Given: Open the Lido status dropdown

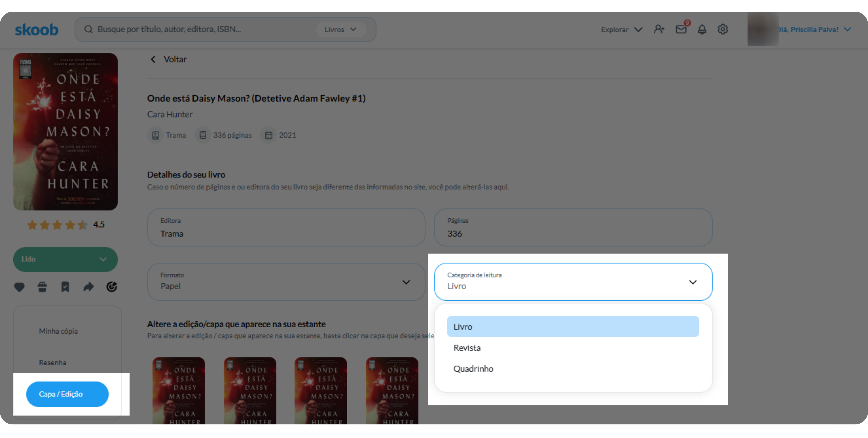Looking at the screenshot, I should point(65,260).
